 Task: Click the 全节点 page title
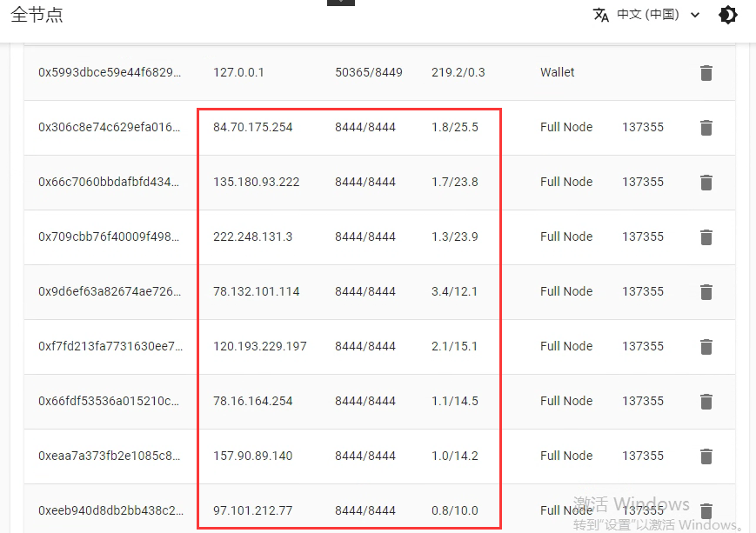pos(37,15)
